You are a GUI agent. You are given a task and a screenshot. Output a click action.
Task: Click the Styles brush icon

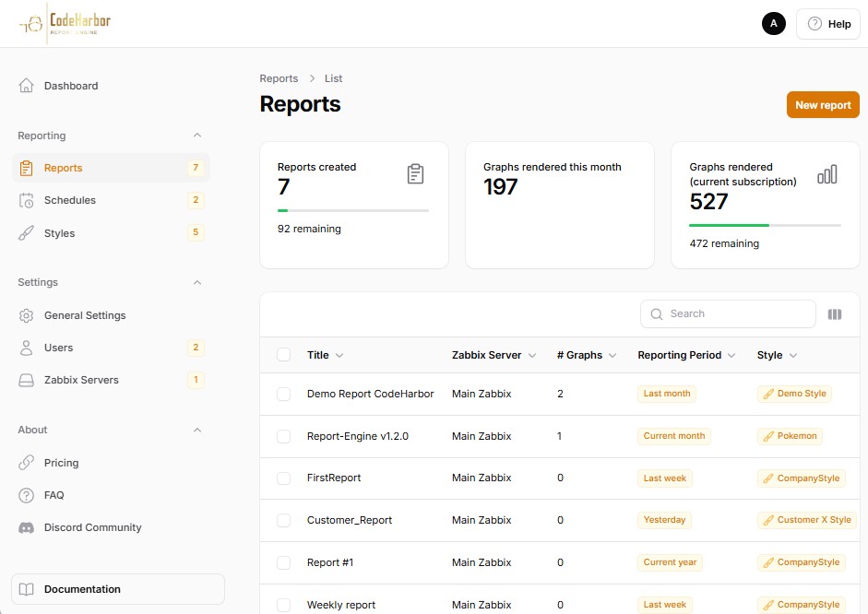pyautogui.click(x=26, y=233)
